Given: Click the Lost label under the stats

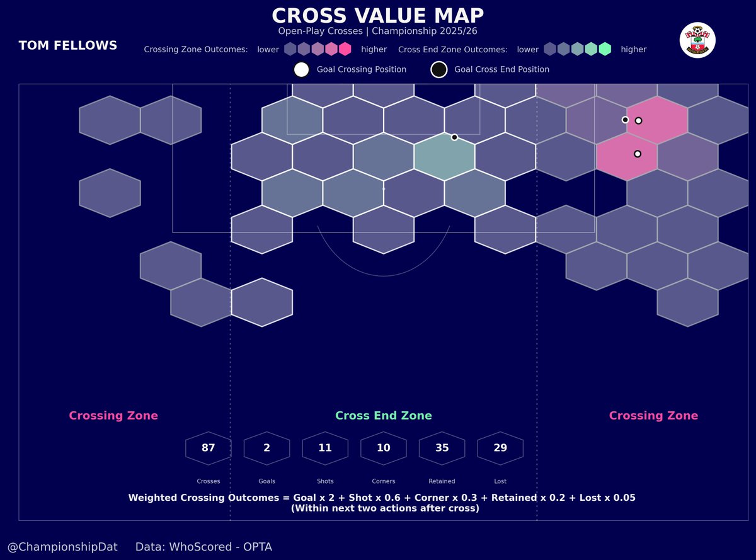Looking at the screenshot, I should (x=500, y=481).
